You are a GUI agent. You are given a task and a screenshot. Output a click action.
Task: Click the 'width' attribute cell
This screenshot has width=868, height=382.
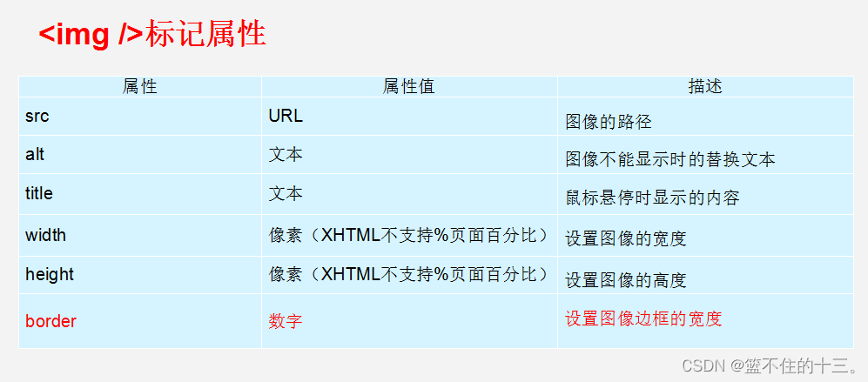tap(140, 235)
